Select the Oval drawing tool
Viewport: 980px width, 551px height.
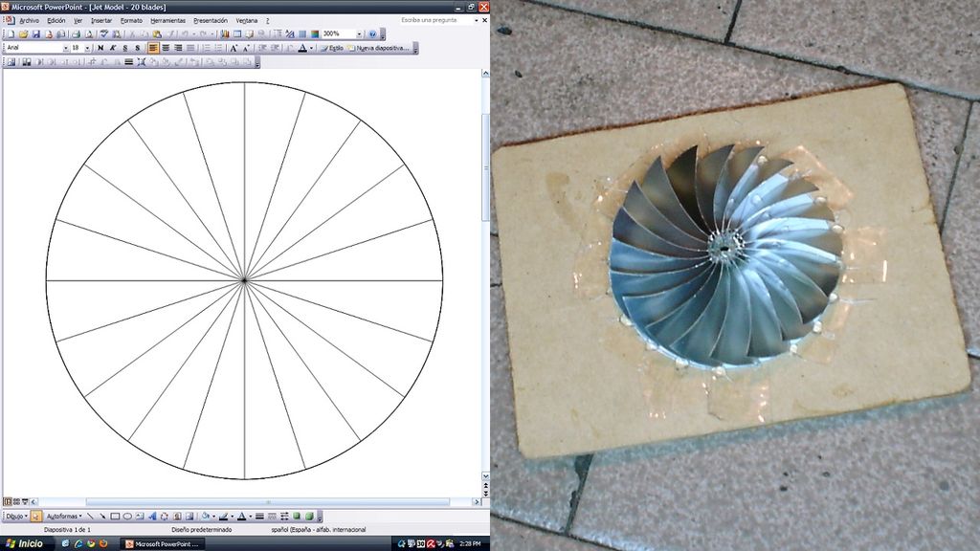[127, 517]
